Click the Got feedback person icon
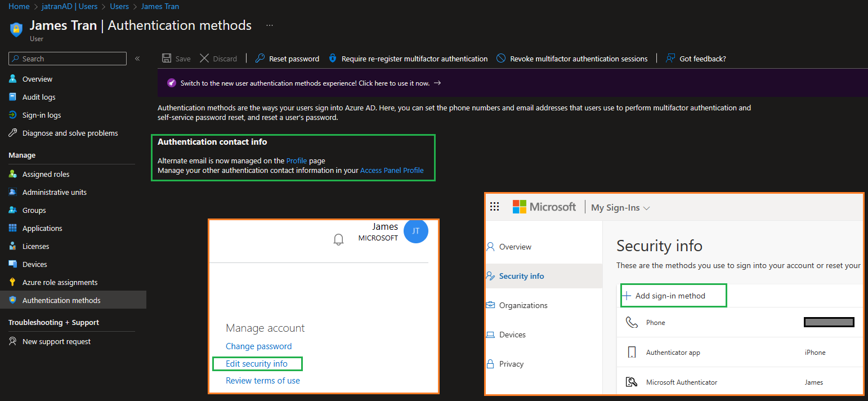This screenshot has width=868, height=401. pyautogui.click(x=670, y=59)
